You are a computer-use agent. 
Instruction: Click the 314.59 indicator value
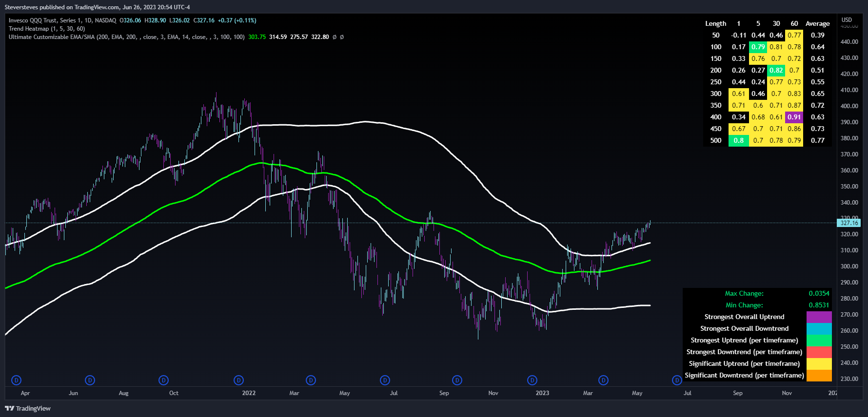278,37
